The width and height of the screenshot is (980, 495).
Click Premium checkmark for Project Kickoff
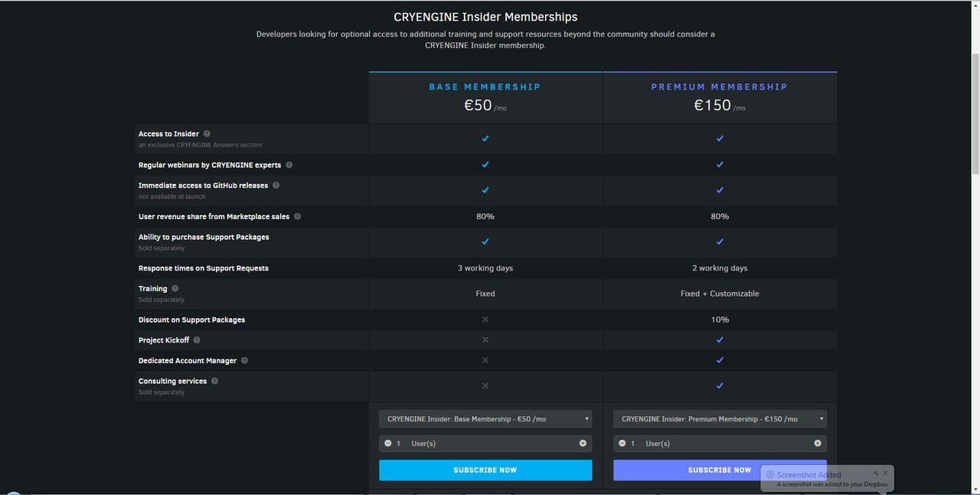point(720,339)
